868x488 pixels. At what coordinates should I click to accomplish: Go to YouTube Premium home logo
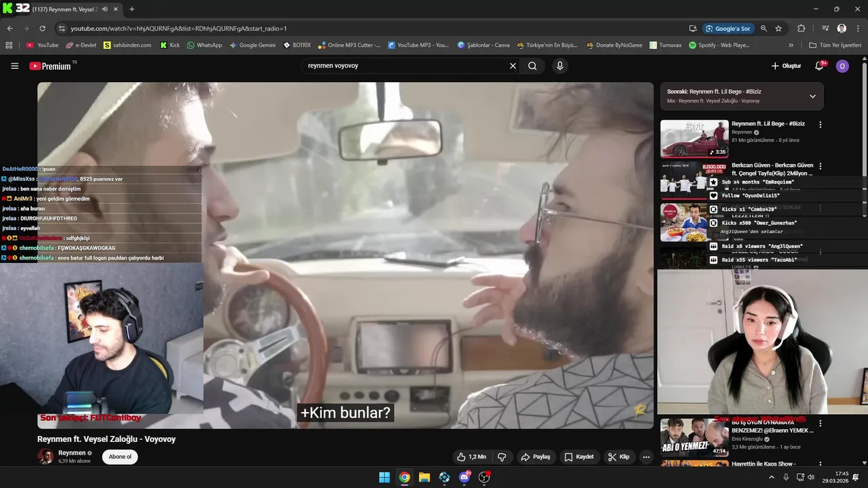click(x=52, y=66)
